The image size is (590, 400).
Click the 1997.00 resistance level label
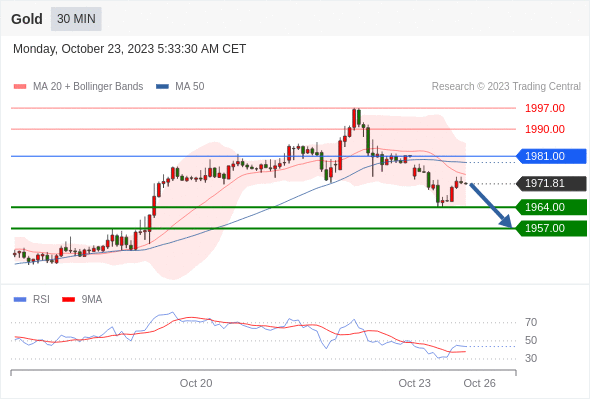coord(545,108)
